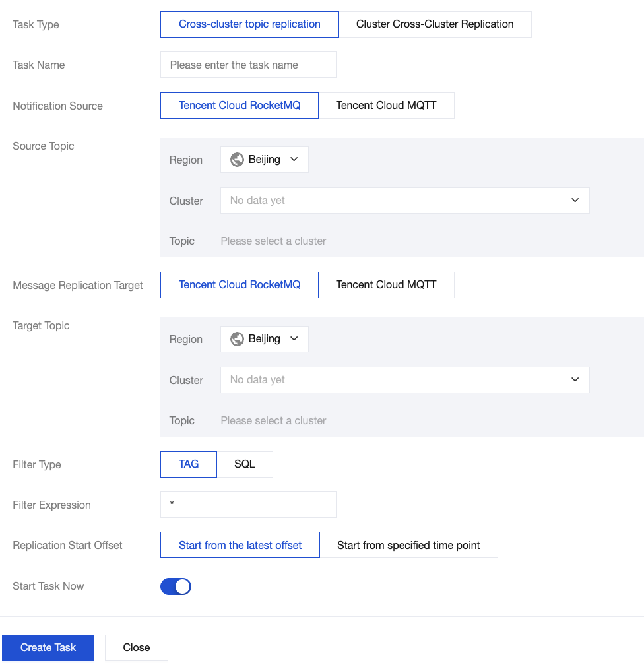This screenshot has width=644, height=665.
Task: Click the Close button
Action: pos(137,648)
